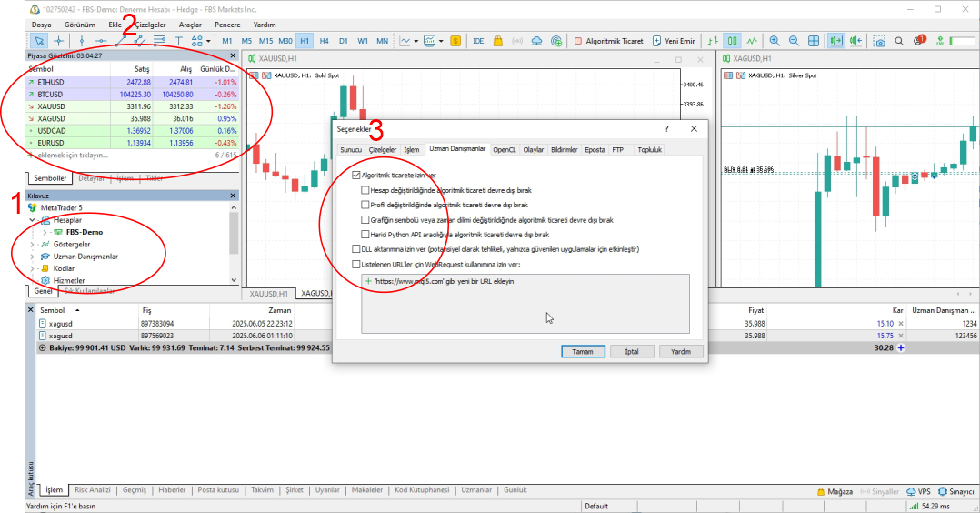Check 'Listelenen URL'ler için WebRequest' option
The width and height of the screenshot is (980, 513).
(x=356, y=264)
